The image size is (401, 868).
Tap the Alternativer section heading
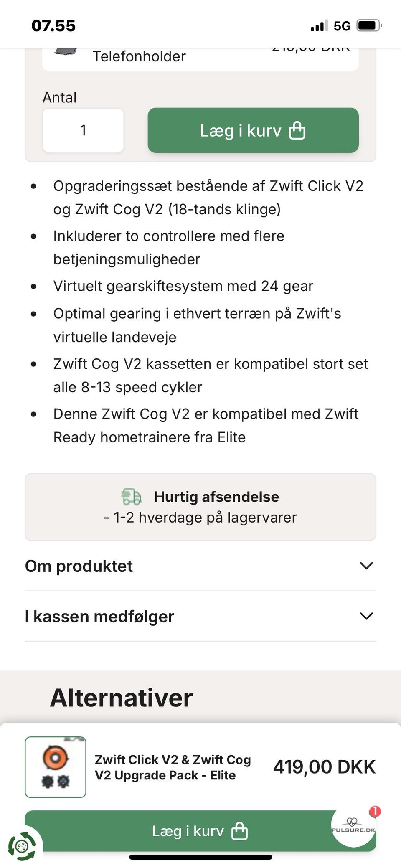pyautogui.click(x=121, y=698)
